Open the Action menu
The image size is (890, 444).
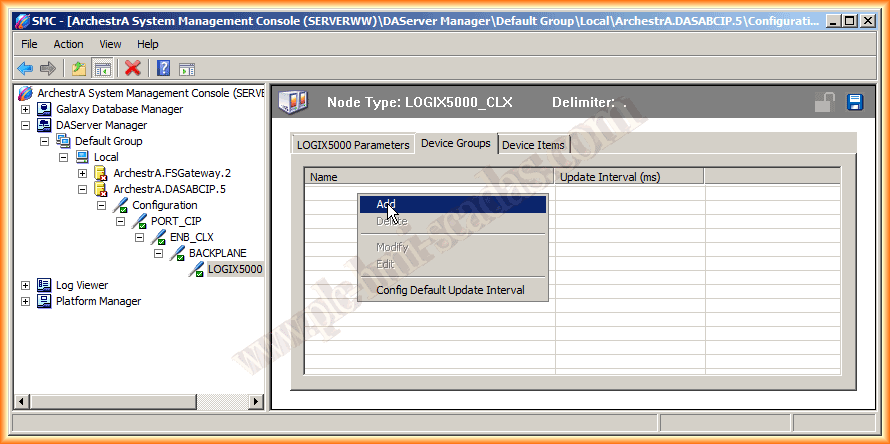click(x=68, y=44)
